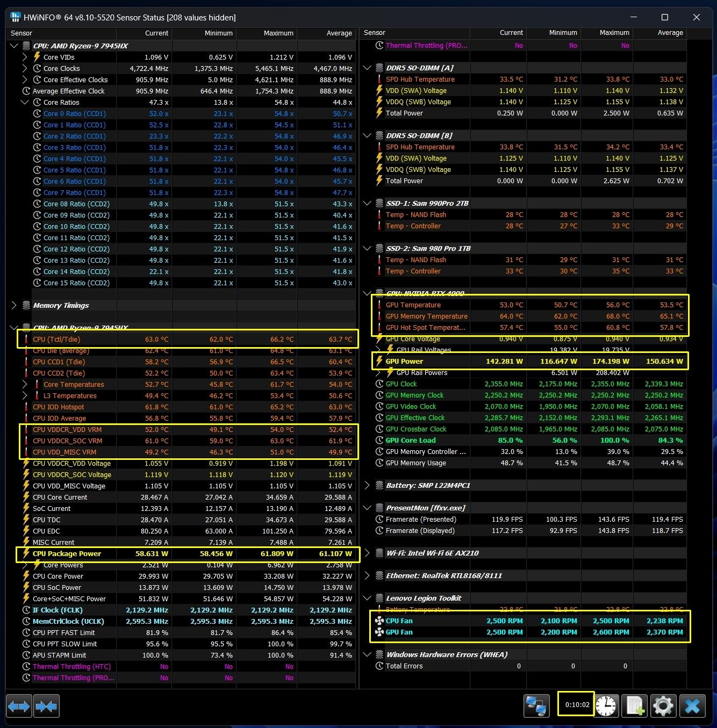
Task: Maximize the HWiNFO Sensor Status window
Action: pyautogui.click(x=664, y=17)
